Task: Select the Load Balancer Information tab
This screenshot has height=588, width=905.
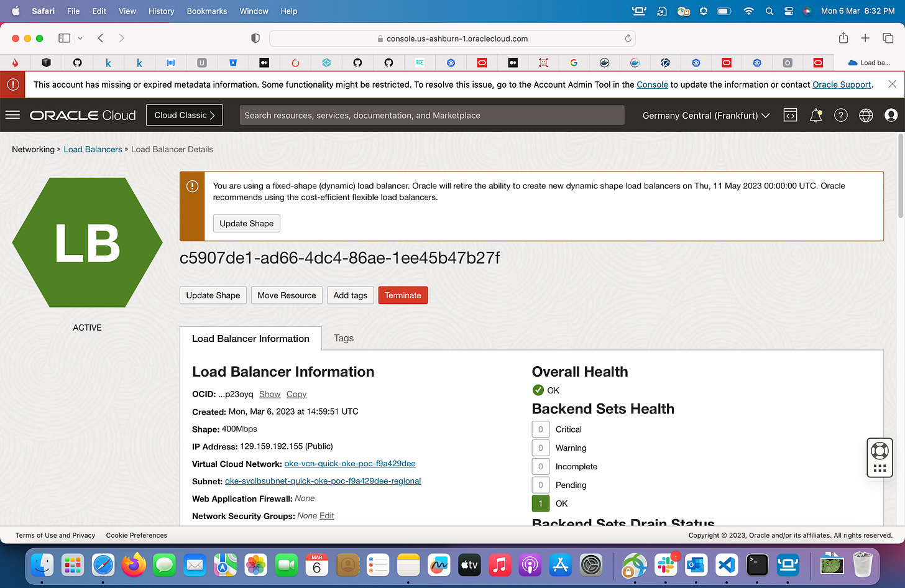Action: (250, 338)
